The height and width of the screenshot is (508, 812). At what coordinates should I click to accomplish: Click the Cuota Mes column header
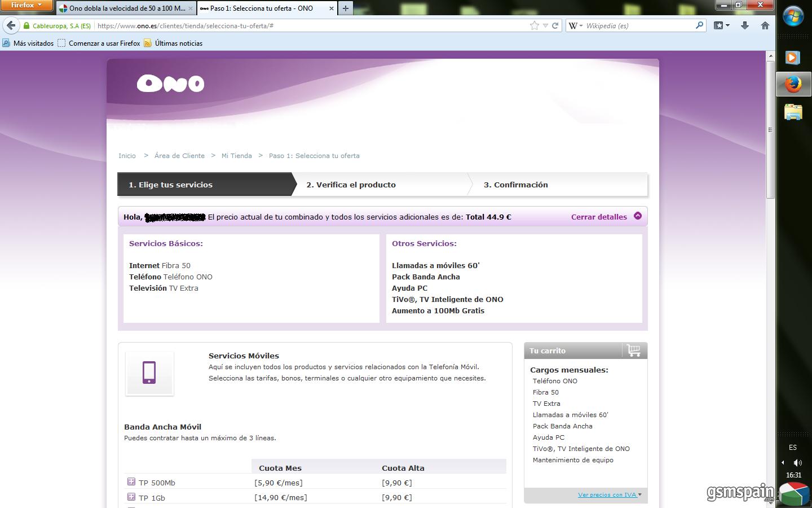click(x=280, y=468)
